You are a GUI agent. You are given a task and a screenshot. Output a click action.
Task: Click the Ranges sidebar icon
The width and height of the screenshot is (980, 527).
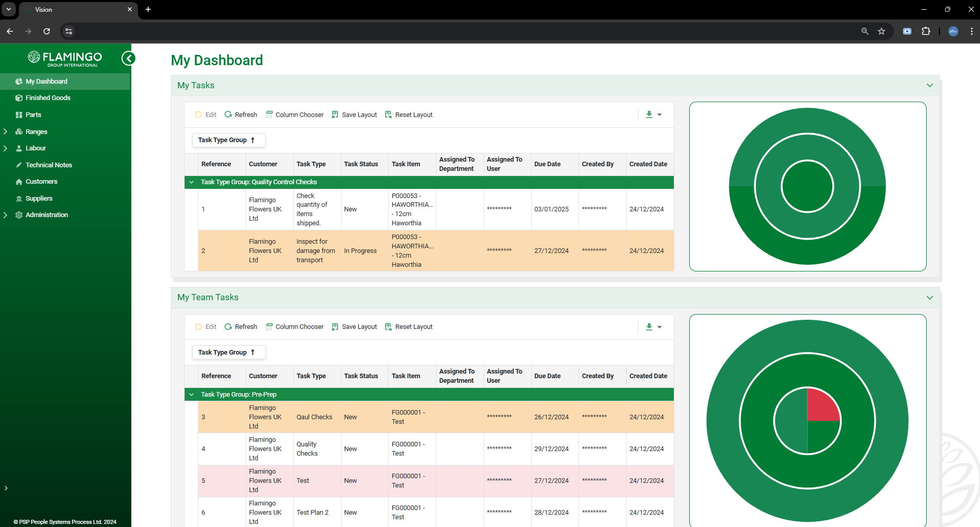pos(19,132)
